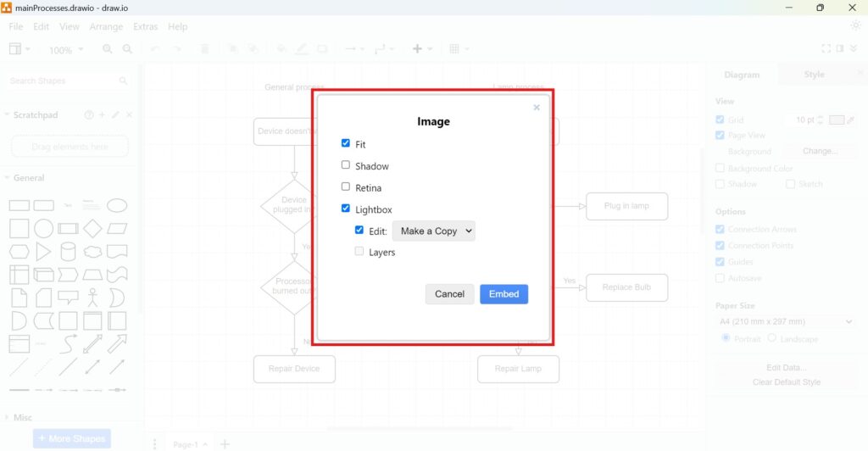Disable the Lightbox checkbox

(x=346, y=209)
